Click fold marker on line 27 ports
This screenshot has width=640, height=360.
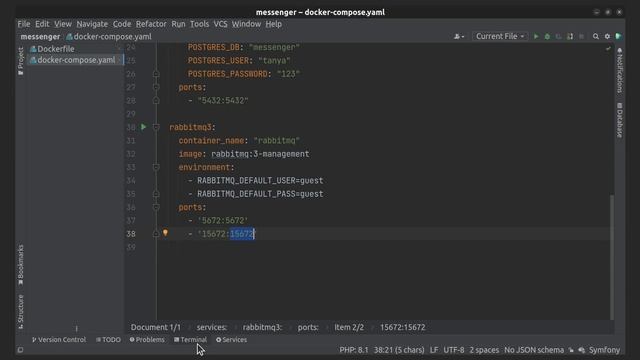156,87
